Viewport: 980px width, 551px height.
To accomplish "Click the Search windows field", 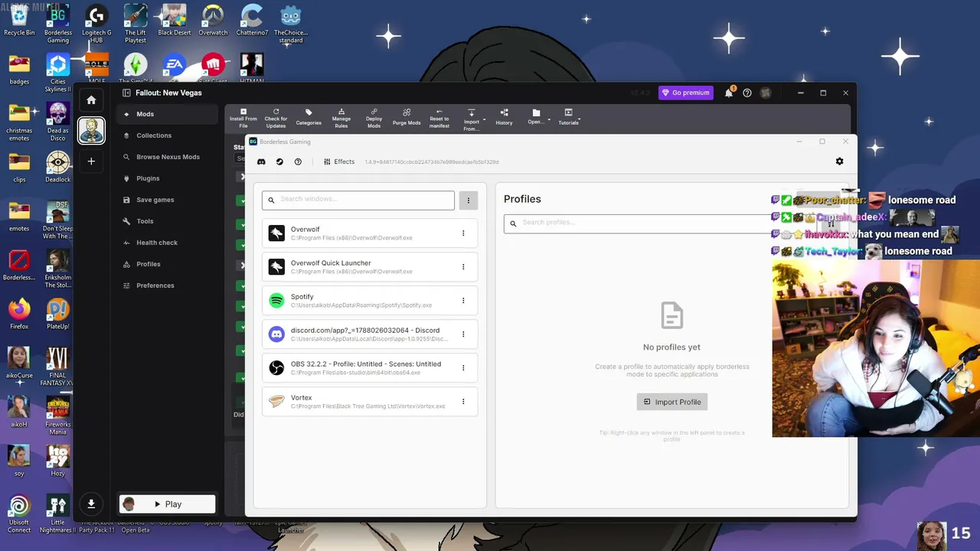I will point(358,200).
